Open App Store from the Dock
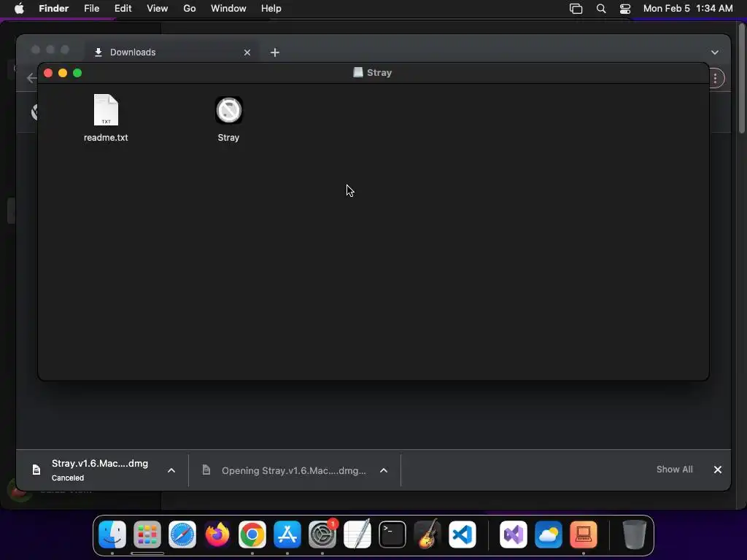 (287, 534)
